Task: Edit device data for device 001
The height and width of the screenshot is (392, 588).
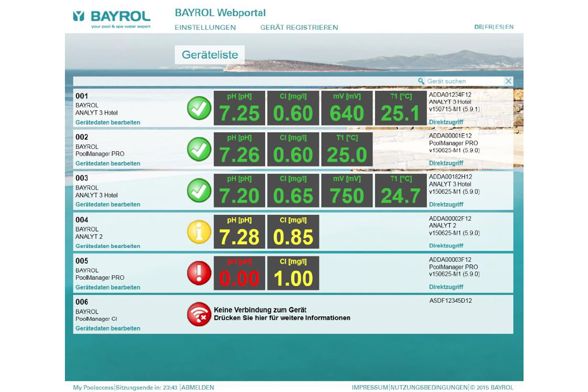Action: [108, 123]
